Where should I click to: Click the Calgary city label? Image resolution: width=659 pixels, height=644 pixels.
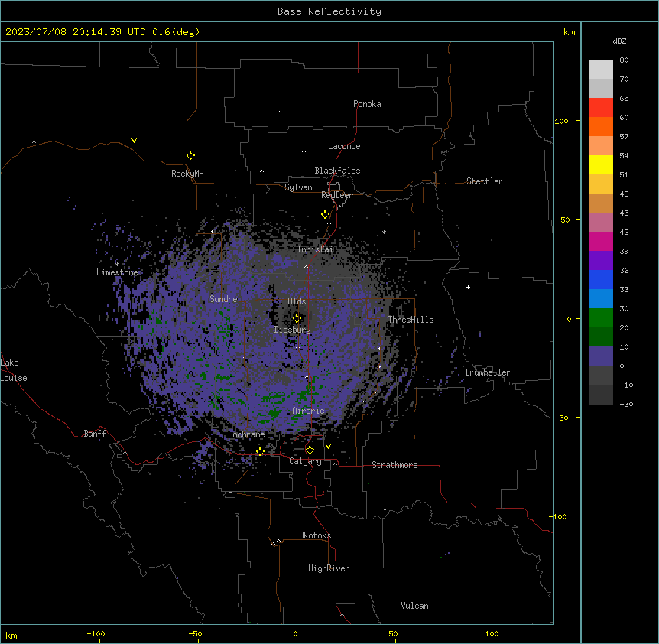click(305, 461)
